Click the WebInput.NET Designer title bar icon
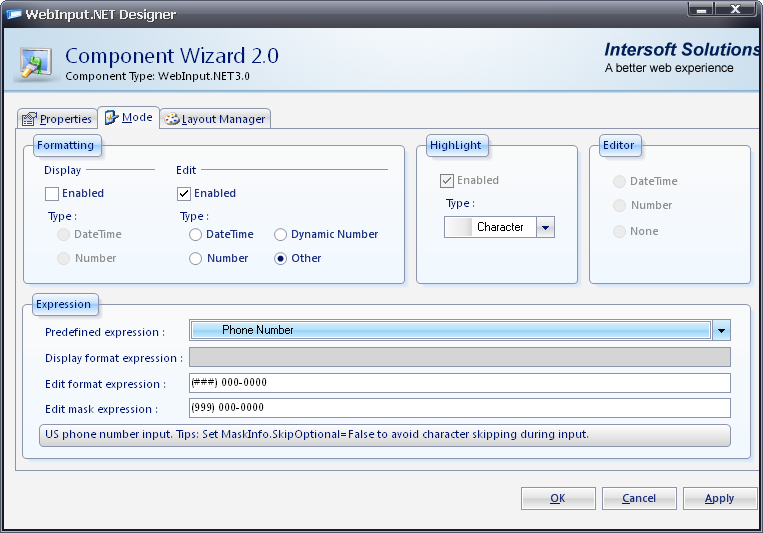763x533 pixels. tap(14, 14)
